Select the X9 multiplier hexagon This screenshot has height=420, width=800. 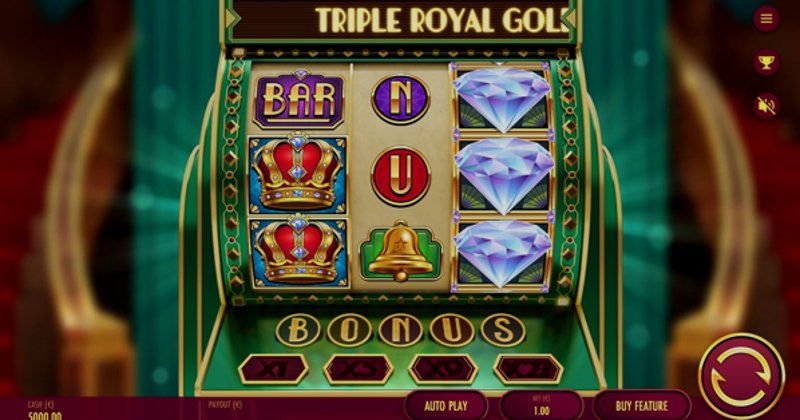[443, 369]
